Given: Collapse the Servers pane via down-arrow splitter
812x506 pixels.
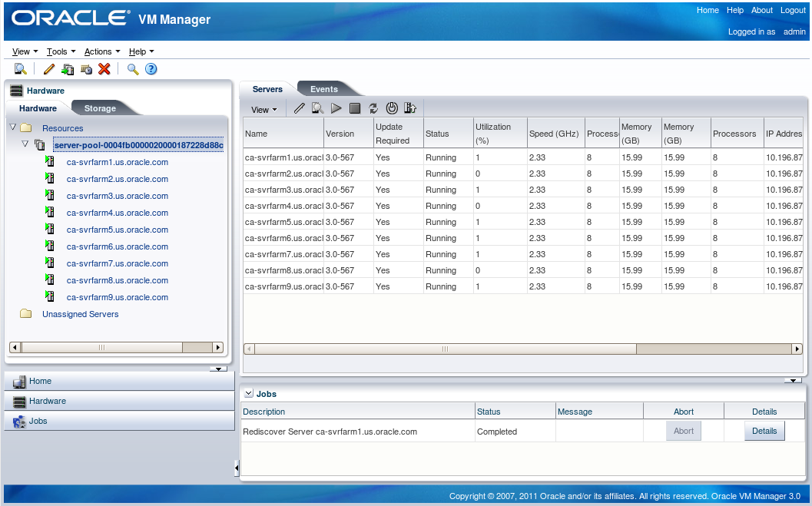Looking at the screenshot, I should click(x=793, y=380).
